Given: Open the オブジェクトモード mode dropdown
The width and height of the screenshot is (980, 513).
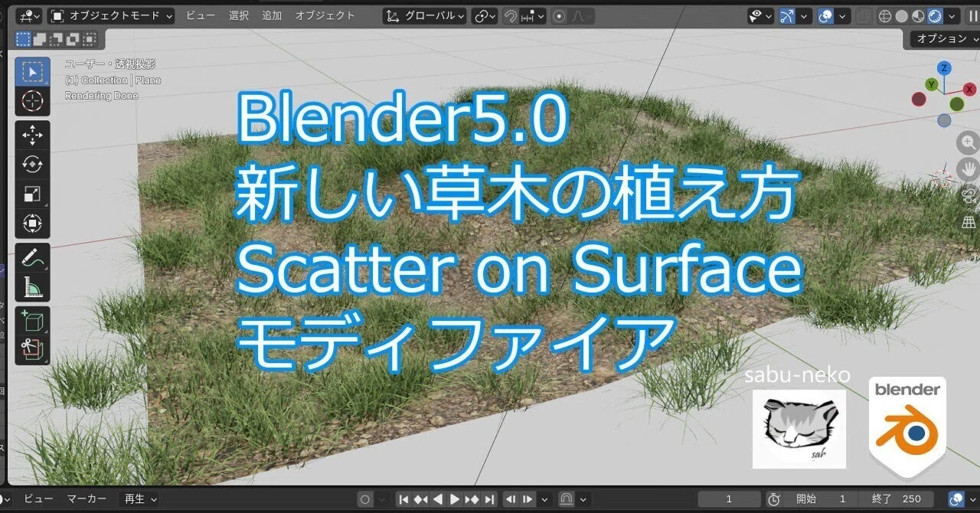Looking at the screenshot, I should pos(112,15).
